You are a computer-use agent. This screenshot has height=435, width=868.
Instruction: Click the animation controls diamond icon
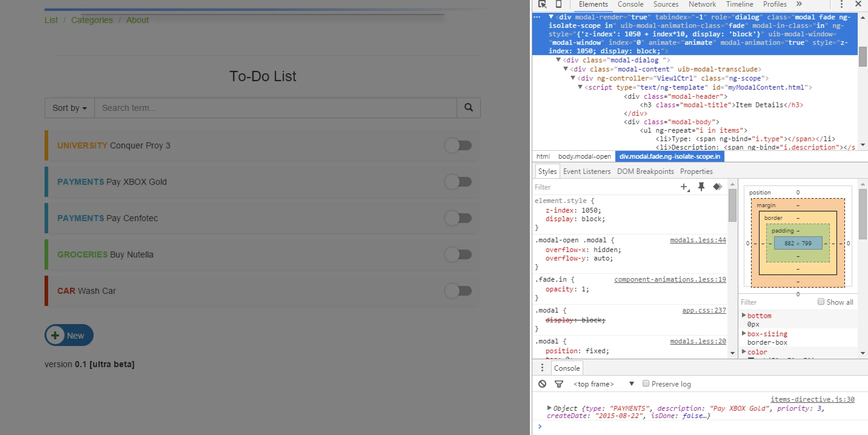(x=717, y=187)
